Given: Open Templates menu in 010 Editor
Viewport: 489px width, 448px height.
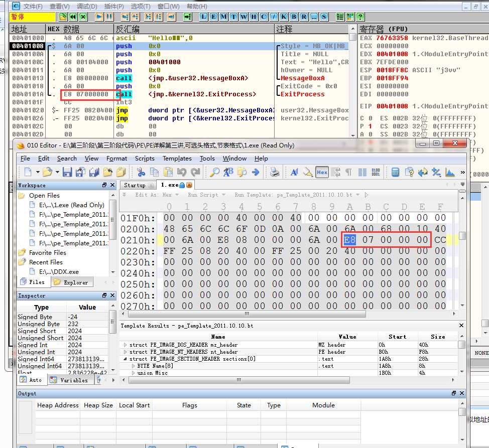Looking at the screenshot, I should [x=177, y=158].
